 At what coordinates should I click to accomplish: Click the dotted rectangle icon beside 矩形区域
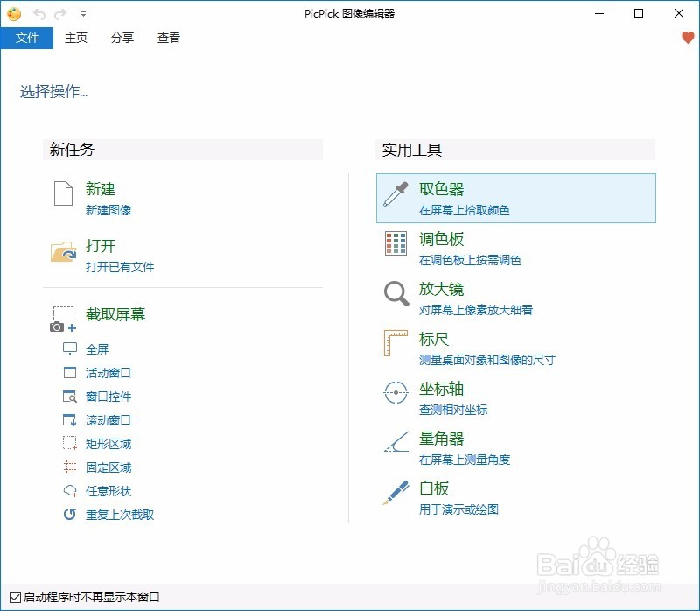pos(70,443)
